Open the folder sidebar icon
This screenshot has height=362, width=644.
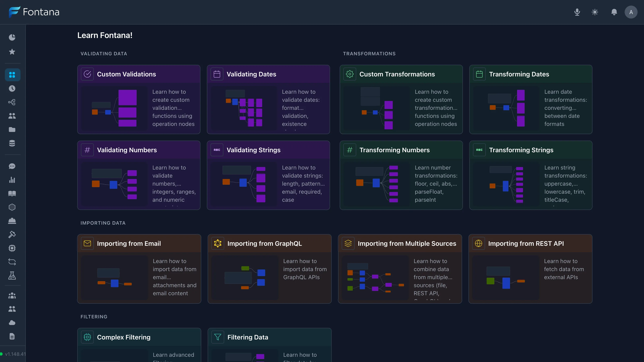point(12,129)
